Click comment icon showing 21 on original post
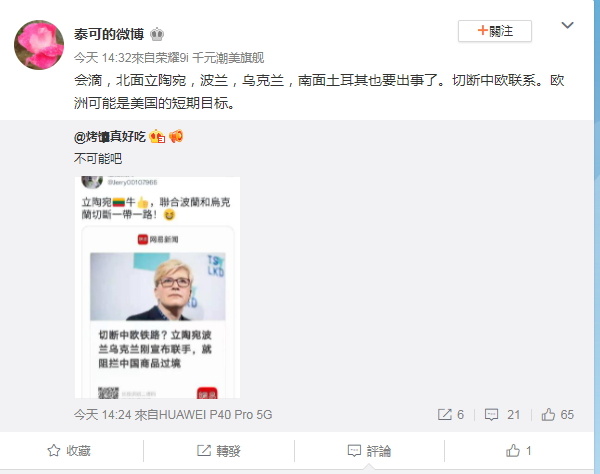Screen dimensions: 600x474 tap(502, 415)
